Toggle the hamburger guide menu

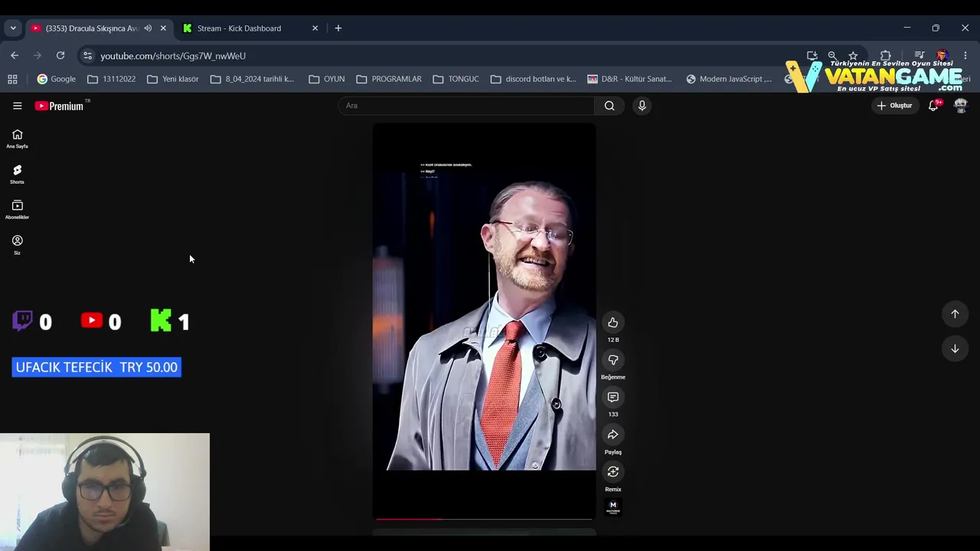(x=17, y=106)
